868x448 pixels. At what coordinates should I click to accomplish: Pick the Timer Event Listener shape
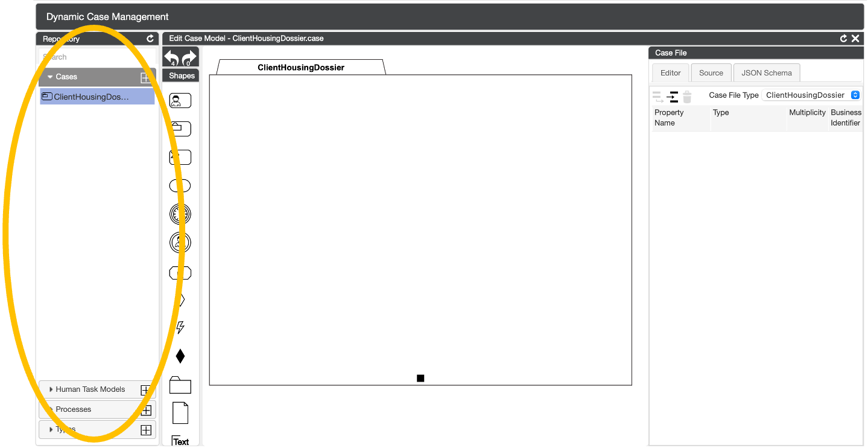pos(180,214)
